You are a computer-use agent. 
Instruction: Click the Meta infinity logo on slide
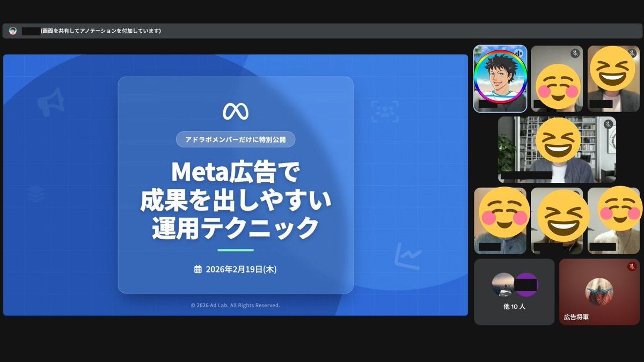coord(236,111)
